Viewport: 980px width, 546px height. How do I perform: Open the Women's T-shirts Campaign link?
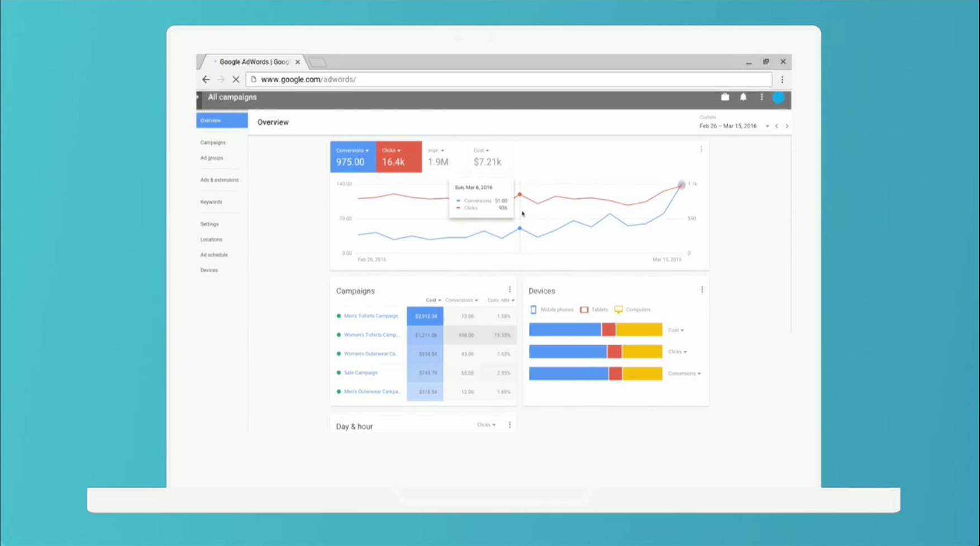pyautogui.click(x=372, y=335)
